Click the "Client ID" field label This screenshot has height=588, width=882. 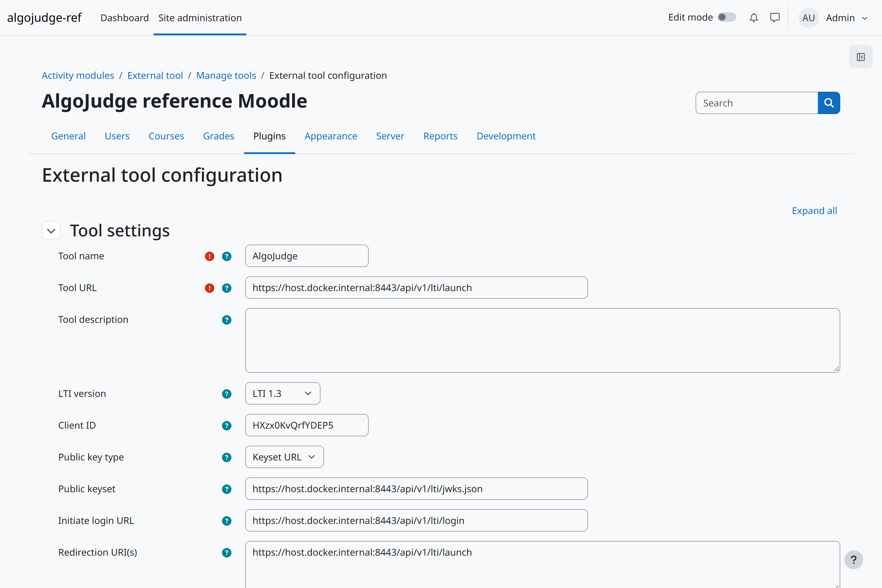tap(77, 425)
